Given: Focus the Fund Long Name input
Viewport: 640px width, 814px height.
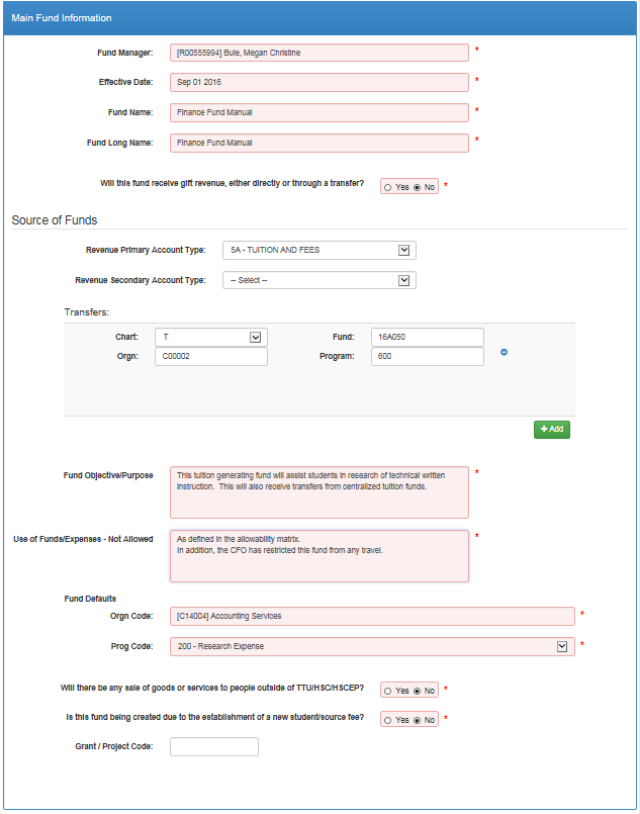Looking at the screenshot, I should (319, 143).
